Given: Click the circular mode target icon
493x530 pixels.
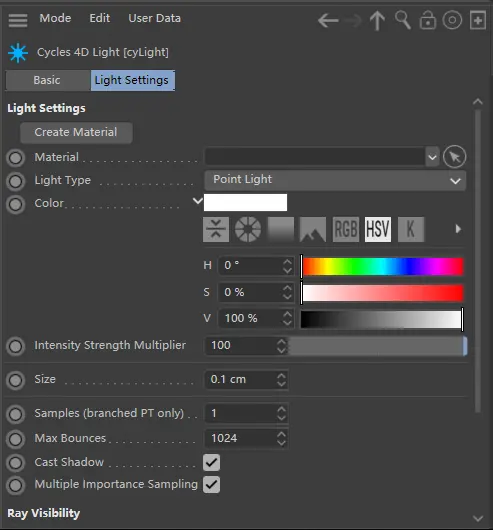Looking at the screenshot, I should click(452, 20).
